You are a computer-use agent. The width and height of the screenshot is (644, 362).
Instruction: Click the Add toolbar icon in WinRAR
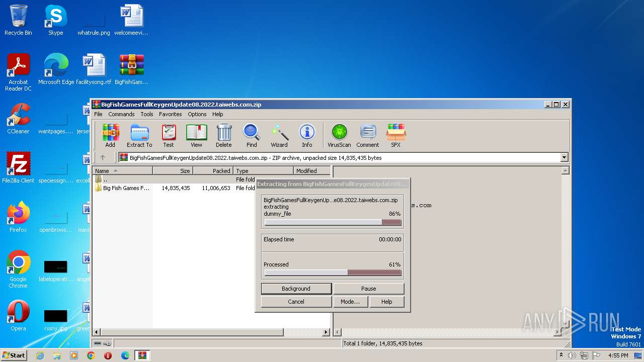click(x=110, y=136)
